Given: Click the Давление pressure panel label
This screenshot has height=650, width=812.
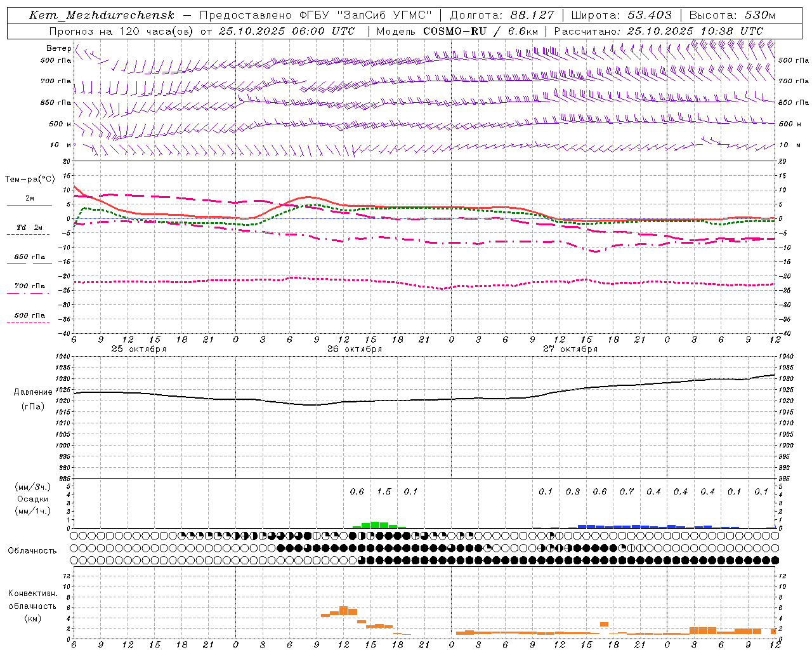Looking at the screenshot, I should pos(33,392).
